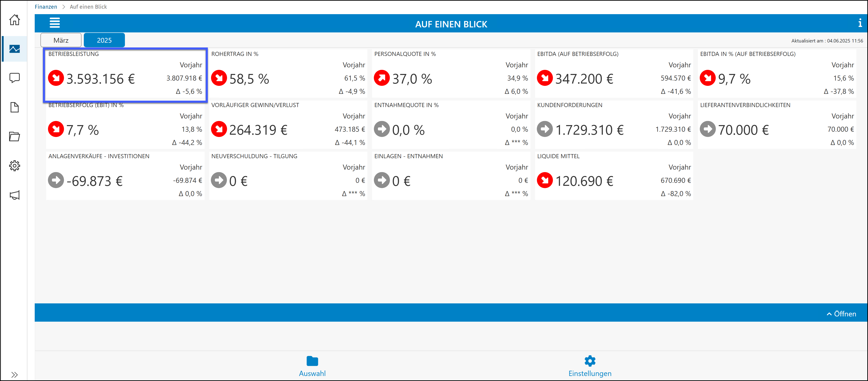Image resolution: width=868 pixels, height=381 pixels.
Task: Click the red up arrow on Personalquote in %
Action: (x=382, y=78)
